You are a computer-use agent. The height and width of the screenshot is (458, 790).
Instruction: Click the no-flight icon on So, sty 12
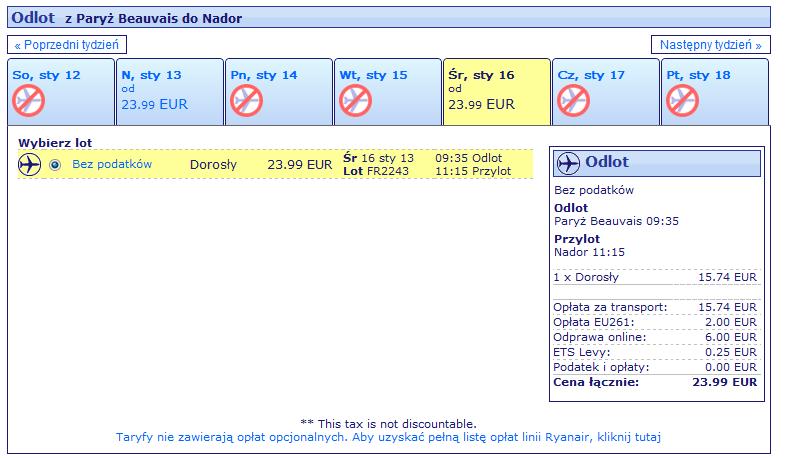(29, 100)
